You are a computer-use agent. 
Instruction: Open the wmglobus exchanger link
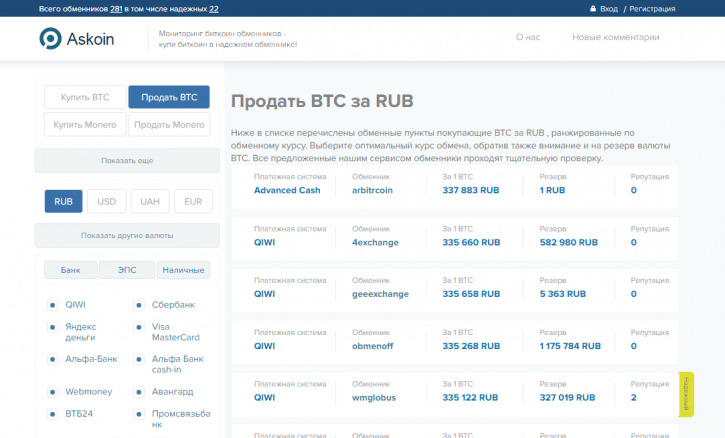coord(374,398)
